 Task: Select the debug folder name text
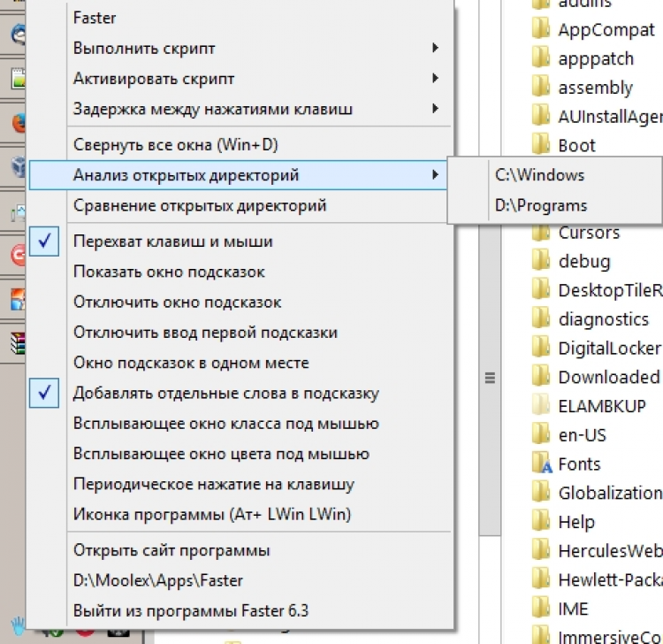click(584, 262)
